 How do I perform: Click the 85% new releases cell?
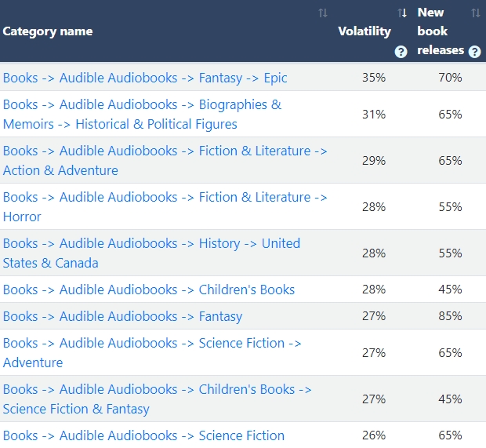click(x=450, y=316)
